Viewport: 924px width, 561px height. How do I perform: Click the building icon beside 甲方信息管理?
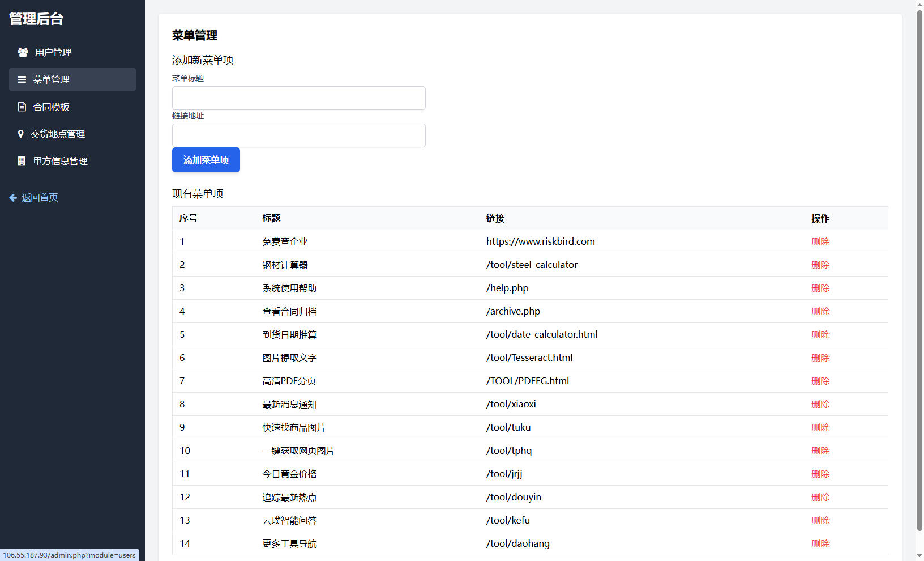[x=22, y=161]
